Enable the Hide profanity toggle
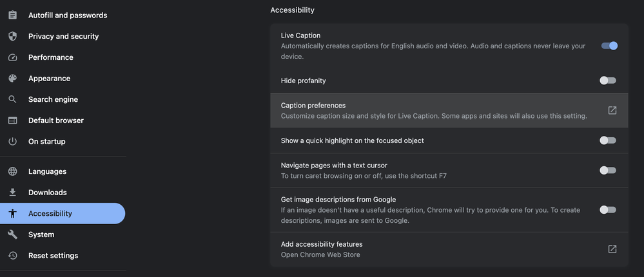The height and width of the screenshot is (277, 644). [608, 81]
